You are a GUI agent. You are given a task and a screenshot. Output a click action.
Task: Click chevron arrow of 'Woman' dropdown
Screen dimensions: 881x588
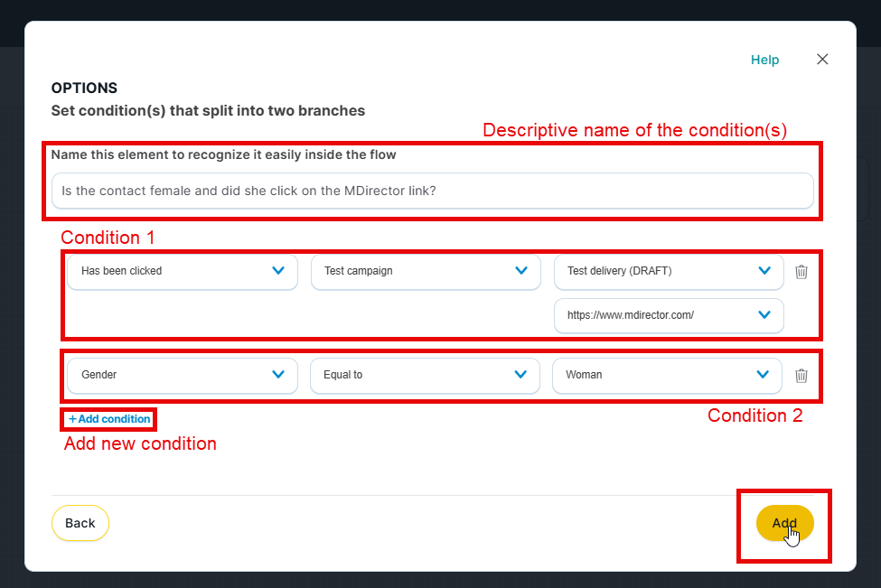click(x=764, y=375)
